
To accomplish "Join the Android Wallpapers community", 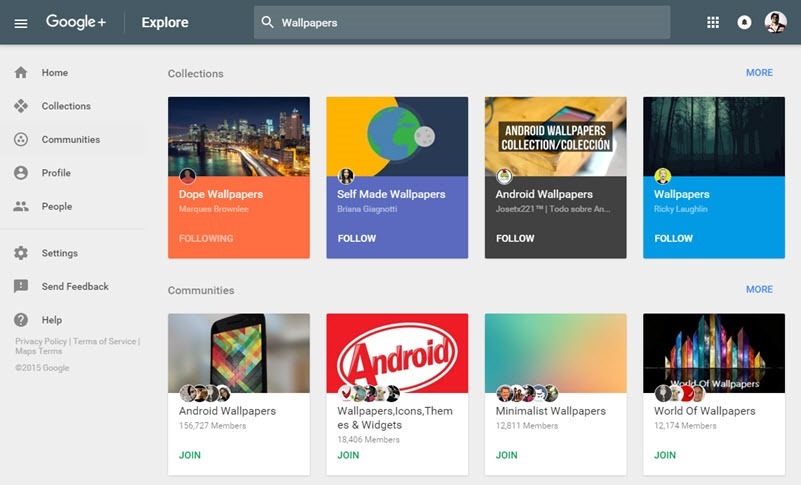I will pos(190,455).
